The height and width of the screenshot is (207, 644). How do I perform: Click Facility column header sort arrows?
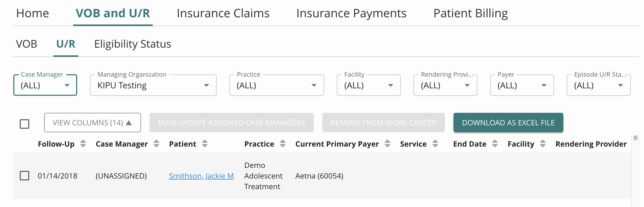click(543, 144)
